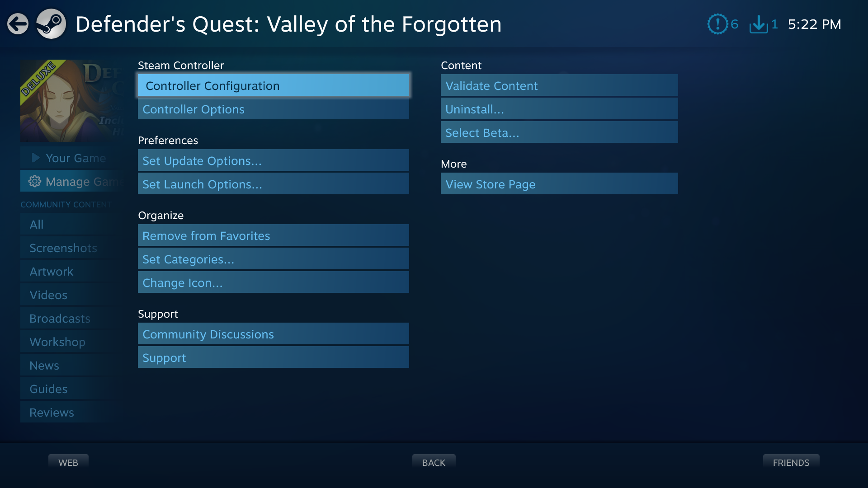
Task: Select the Screenshots tab
Action: (x=62, y=247)
